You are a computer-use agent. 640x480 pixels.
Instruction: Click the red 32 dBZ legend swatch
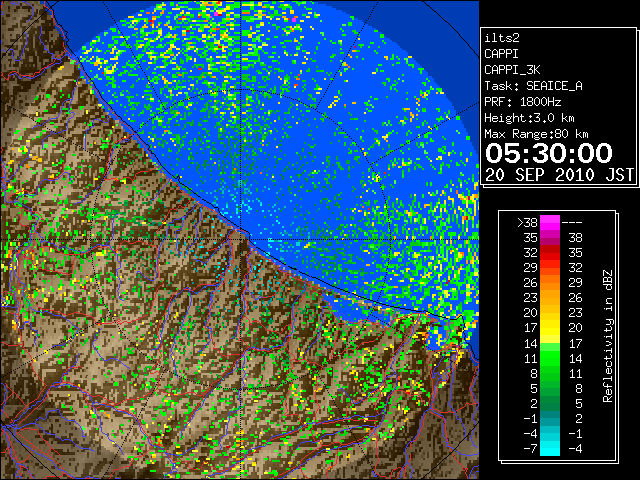[550, 253]
